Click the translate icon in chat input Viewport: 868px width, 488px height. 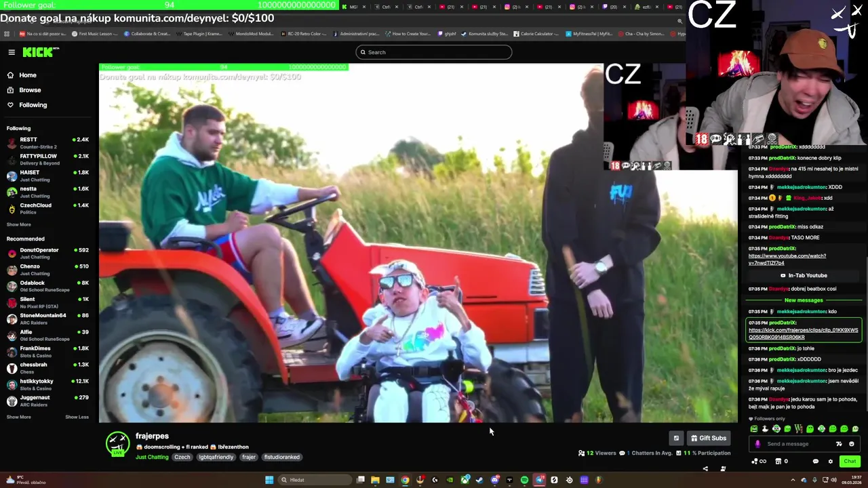(x=839, y=444)
